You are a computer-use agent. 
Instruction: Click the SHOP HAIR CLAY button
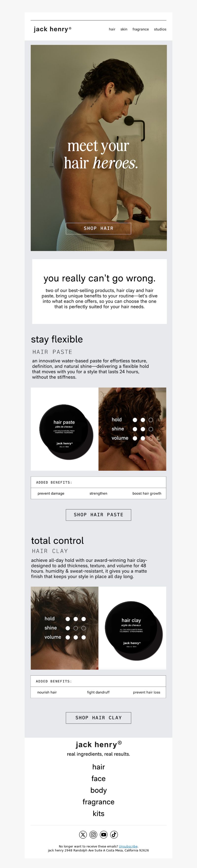98,718
